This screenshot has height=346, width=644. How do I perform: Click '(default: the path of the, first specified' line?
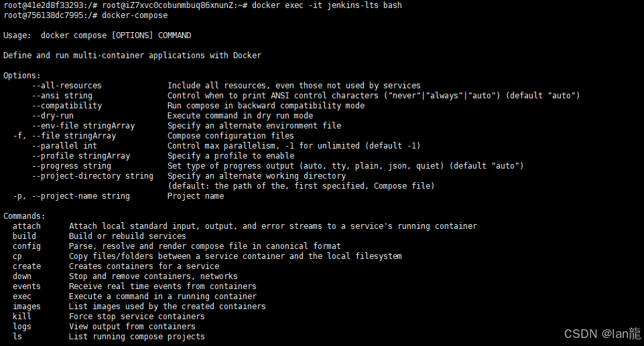click(301, 186)
